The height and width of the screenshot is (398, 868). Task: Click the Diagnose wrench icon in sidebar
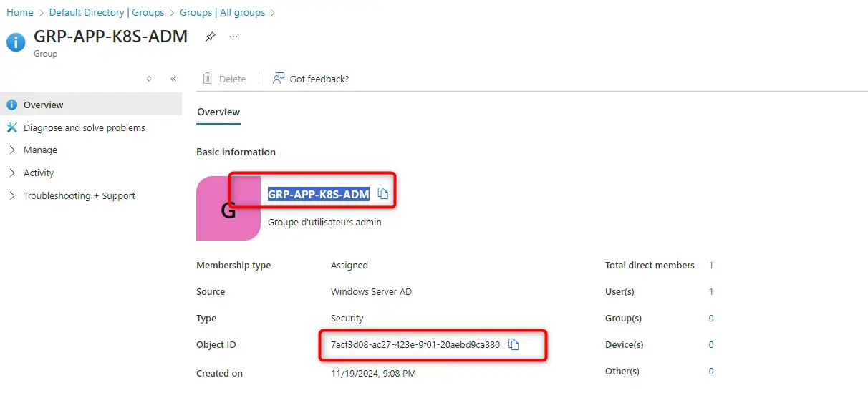click(11, 127)
